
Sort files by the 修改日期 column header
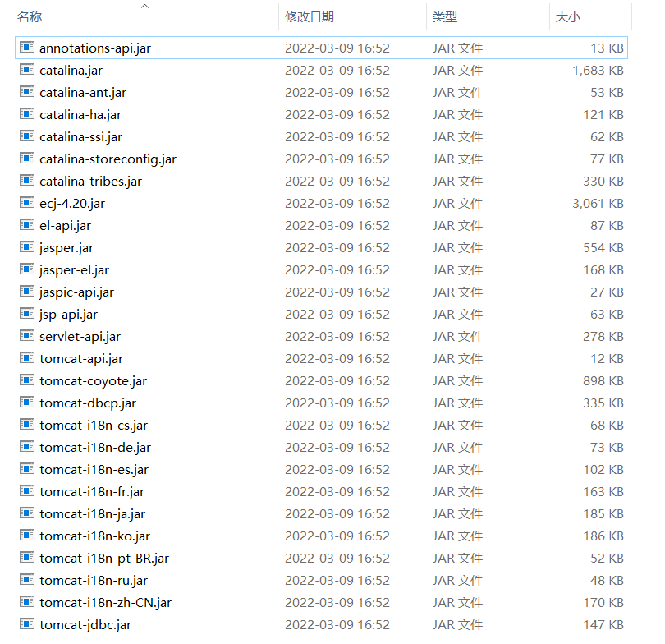310,17
